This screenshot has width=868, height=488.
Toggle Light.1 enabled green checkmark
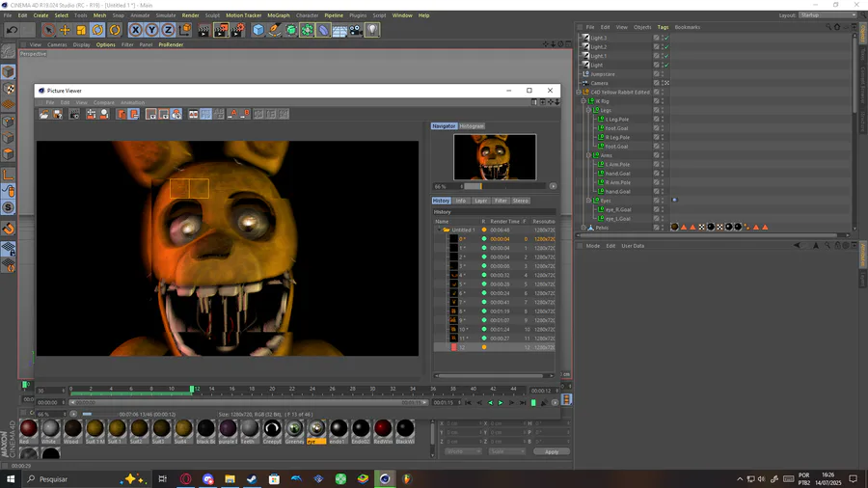click(666, 56)
